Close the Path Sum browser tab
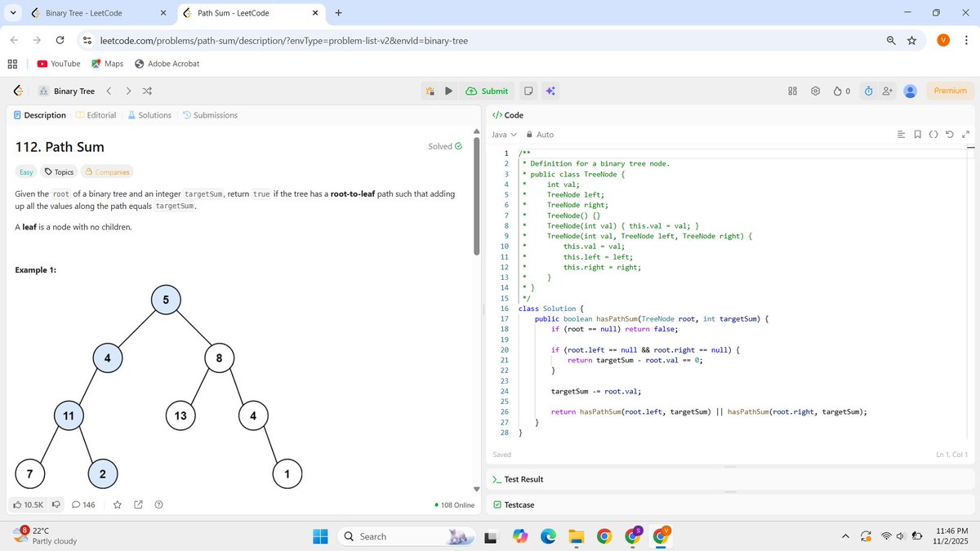 coord(316,13)
